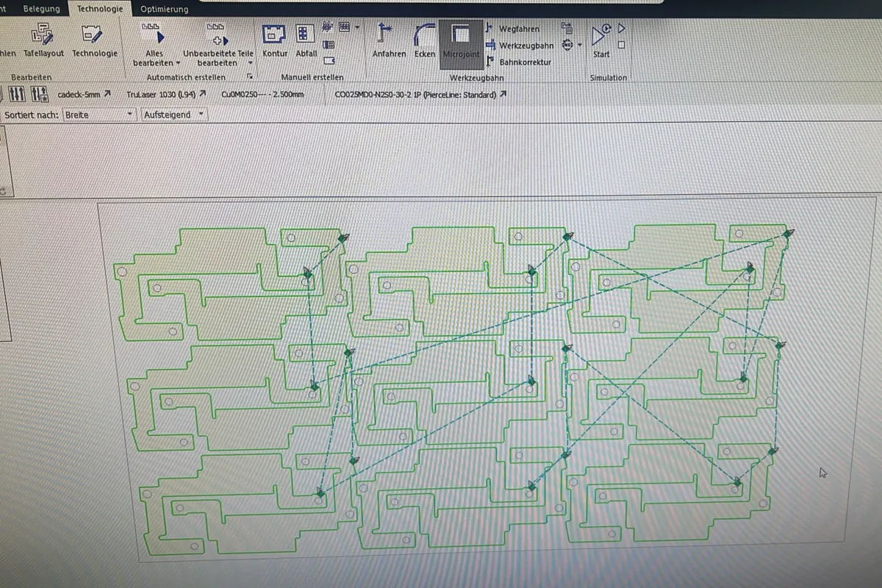Image resolution: width=882 pixels, height=588 pixels.
Task: Click the NC globe icon
Action: pyautogui.click(x=567, y=45)
